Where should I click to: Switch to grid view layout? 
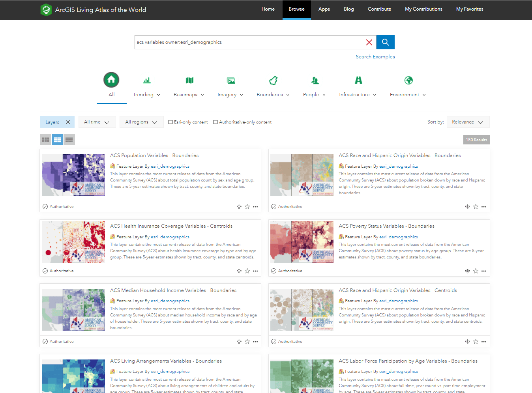[x=46, y=140]
